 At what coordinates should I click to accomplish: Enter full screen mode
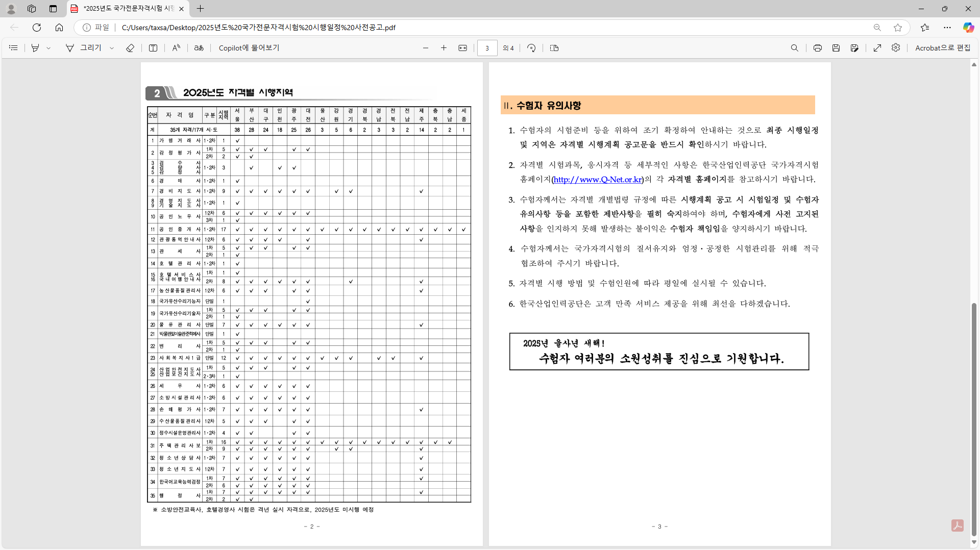click(877, 48)
